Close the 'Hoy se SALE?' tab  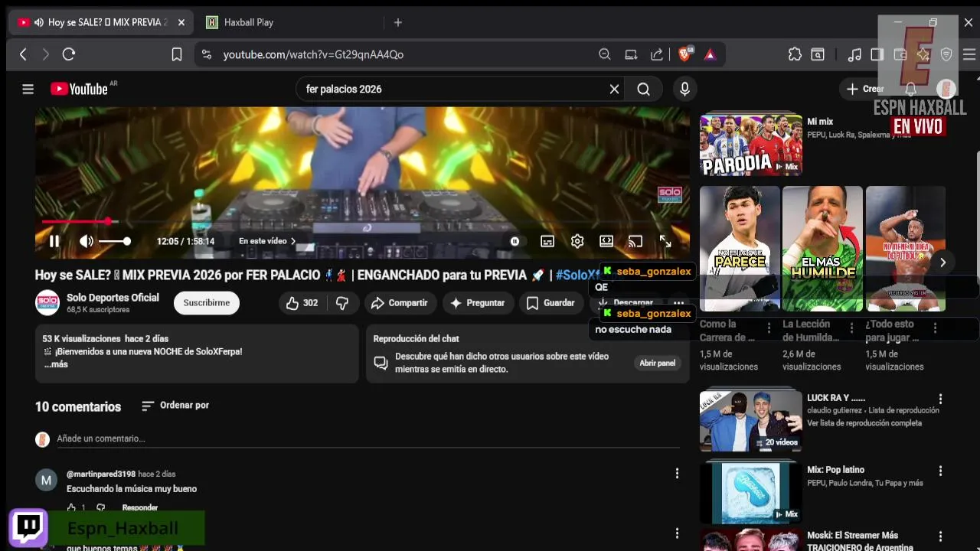[x=181, y=22]
